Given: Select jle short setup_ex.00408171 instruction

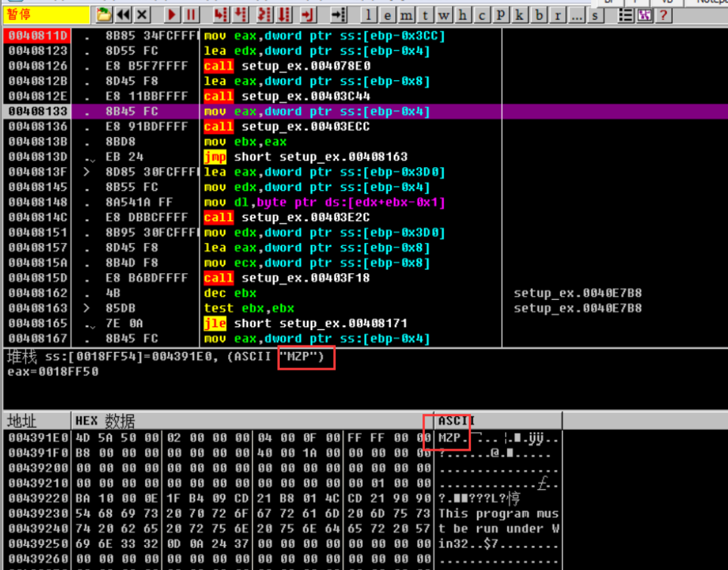Looking at the screenshot, I should (306, 323).
